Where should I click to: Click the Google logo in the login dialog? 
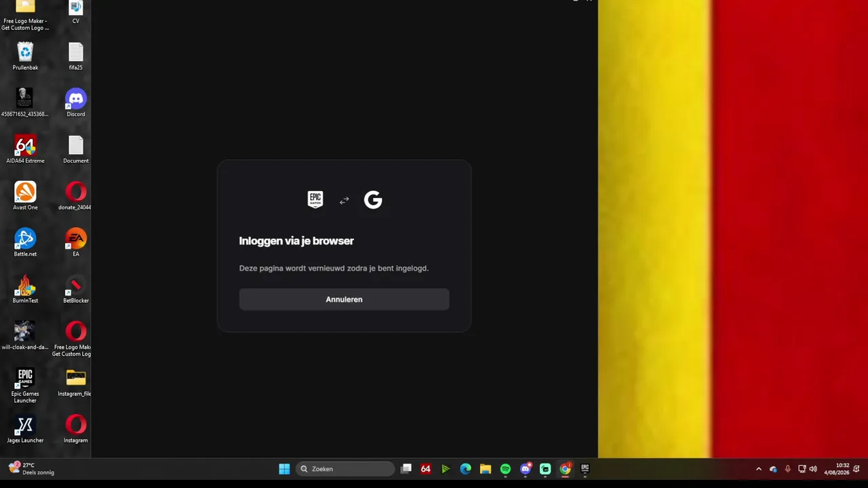[373, 199]
